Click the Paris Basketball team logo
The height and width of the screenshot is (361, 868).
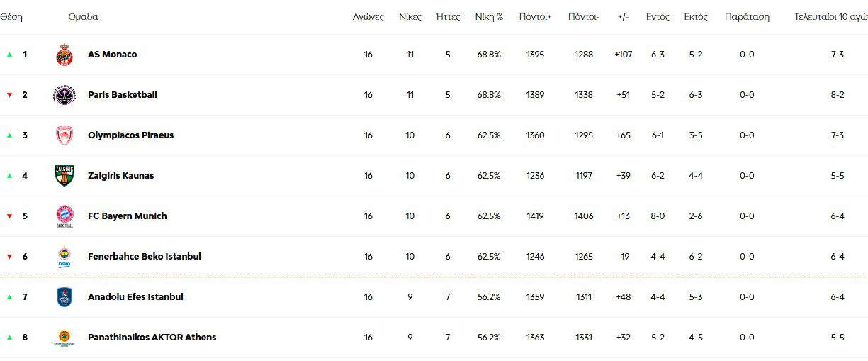point(64,95)
